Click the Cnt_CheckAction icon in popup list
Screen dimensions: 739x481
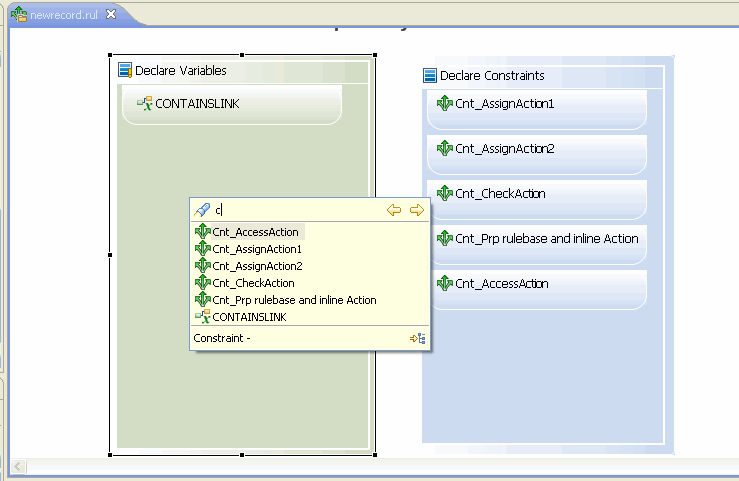pyautogui.click(x=203, y=282)
